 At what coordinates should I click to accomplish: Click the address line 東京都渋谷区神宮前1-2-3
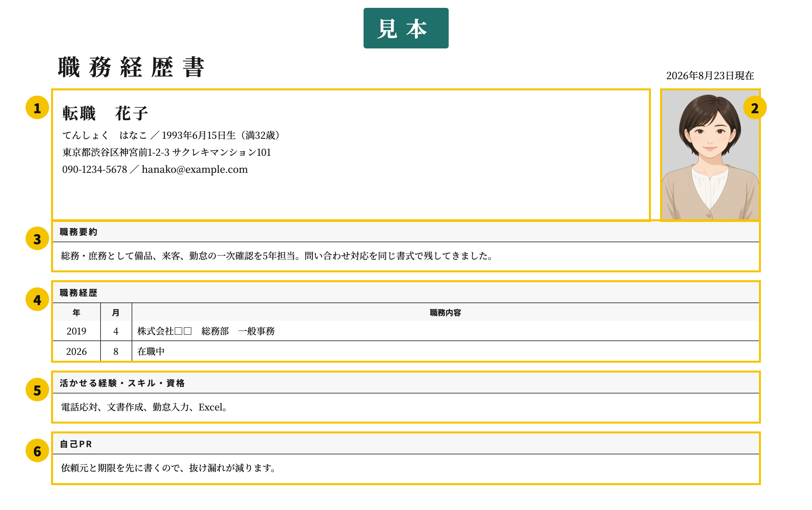[167, 152]
